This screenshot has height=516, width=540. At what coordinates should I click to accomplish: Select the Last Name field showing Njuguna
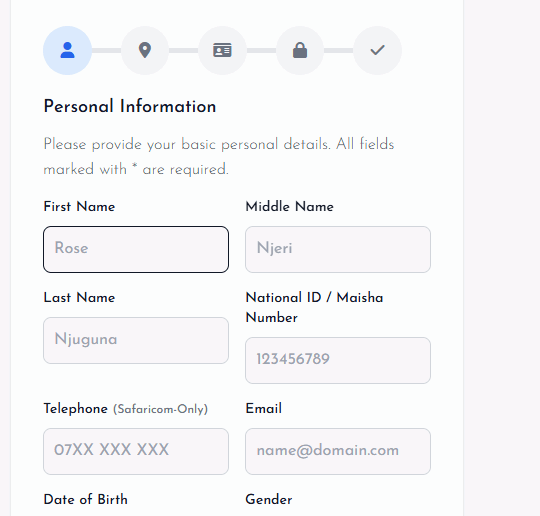pyautogui.click(x=136, y=340)
